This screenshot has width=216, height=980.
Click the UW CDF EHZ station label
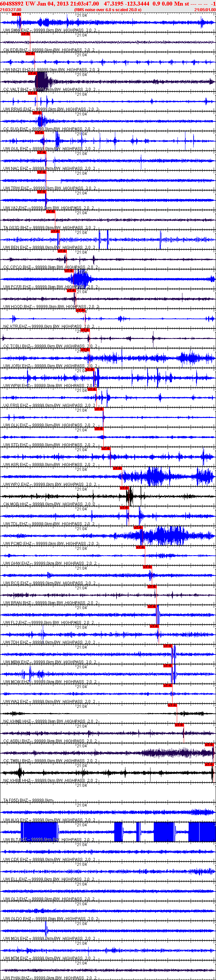point(15,860)
